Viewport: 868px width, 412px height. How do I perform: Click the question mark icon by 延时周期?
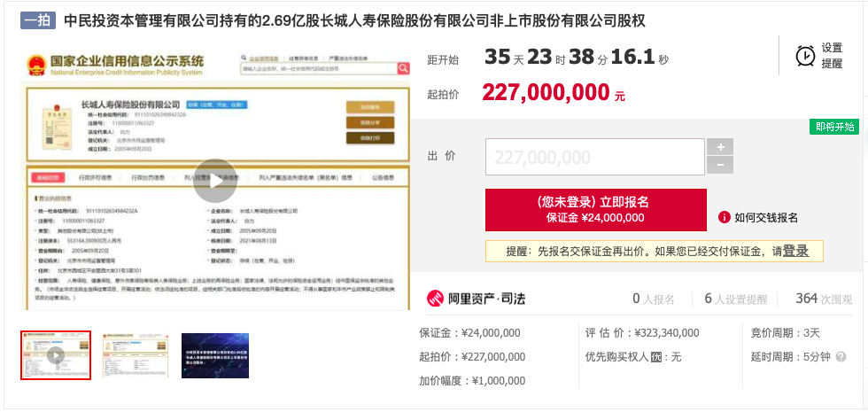[x=841, y=357]
